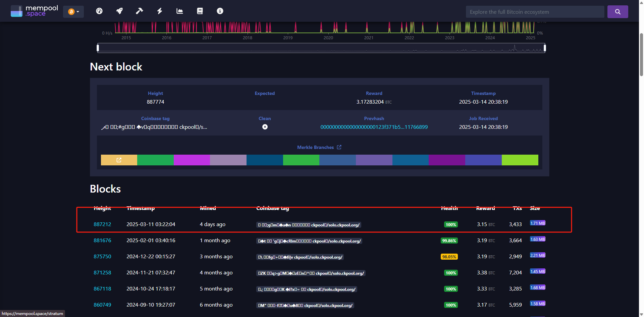Open the rocket accelerator page icon
Viewport: 644px width, 317px height.
pos(119,11)
